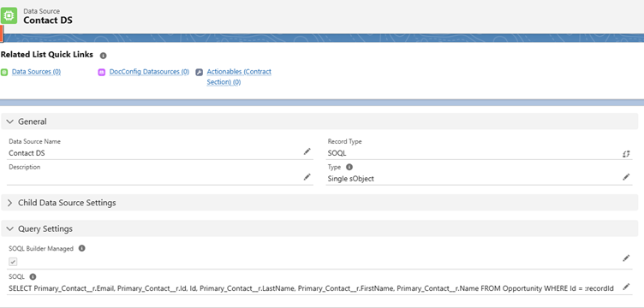Viewport: 644px width, 308px height.
Task: Edit the SOQL query pencil icon
Action: (x=626, y=287)
